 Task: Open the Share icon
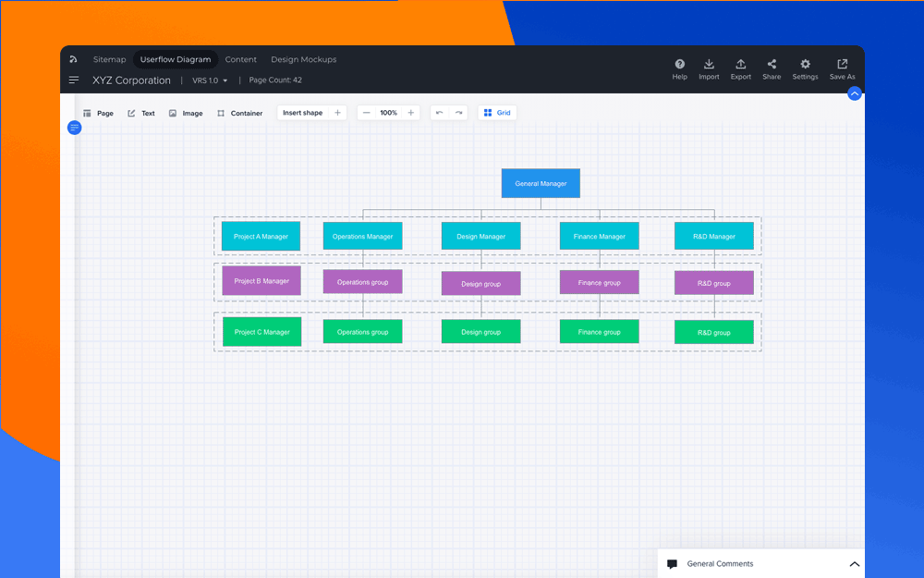tap(772, 65)
